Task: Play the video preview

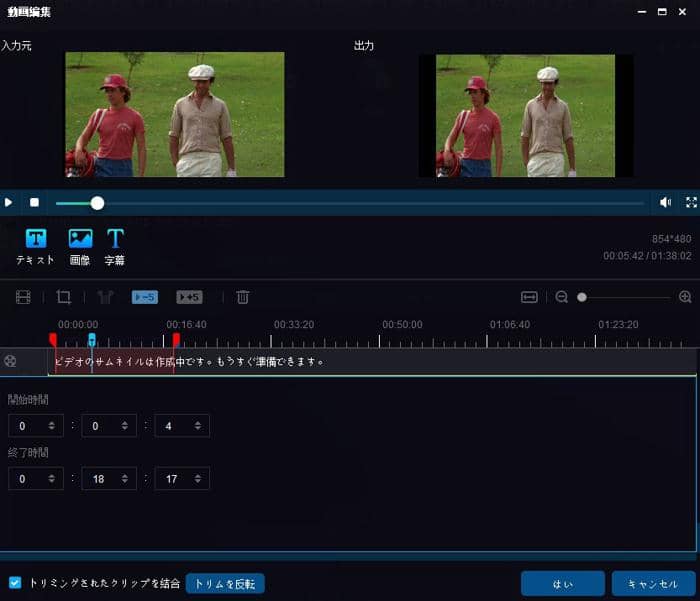Action: point(8,202)
